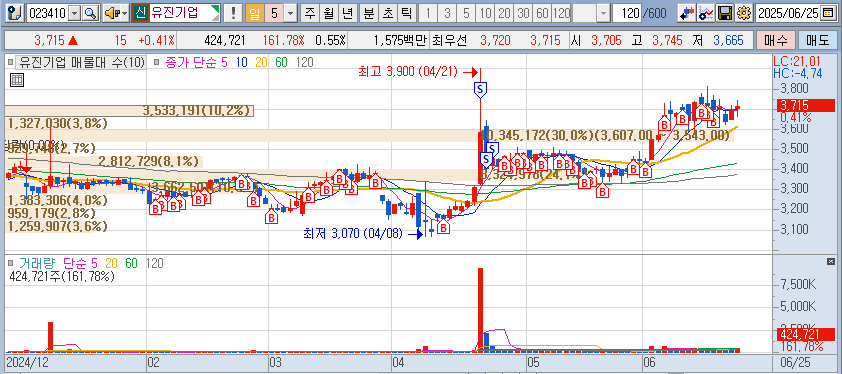Screen dimensions: 842x374
Task: Select the 30 interval button
Action: click(523, 13)
